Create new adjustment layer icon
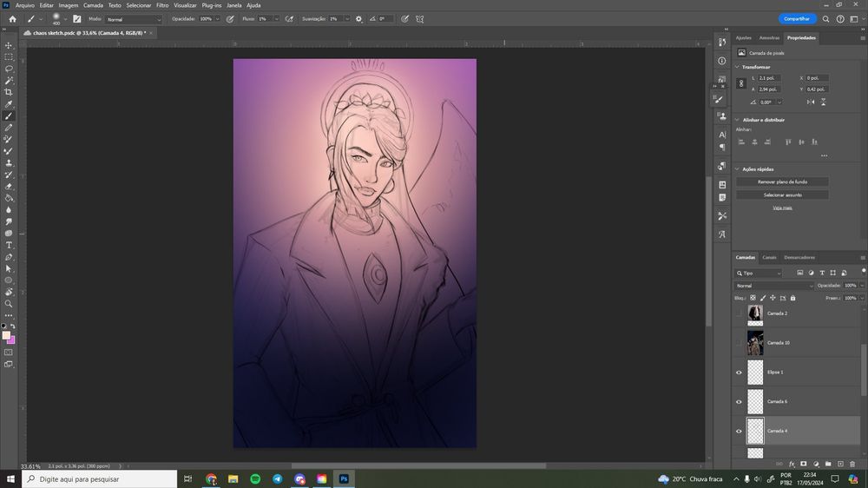The height and width of the screenshot is (488, 868). click(x=816, y=464)
